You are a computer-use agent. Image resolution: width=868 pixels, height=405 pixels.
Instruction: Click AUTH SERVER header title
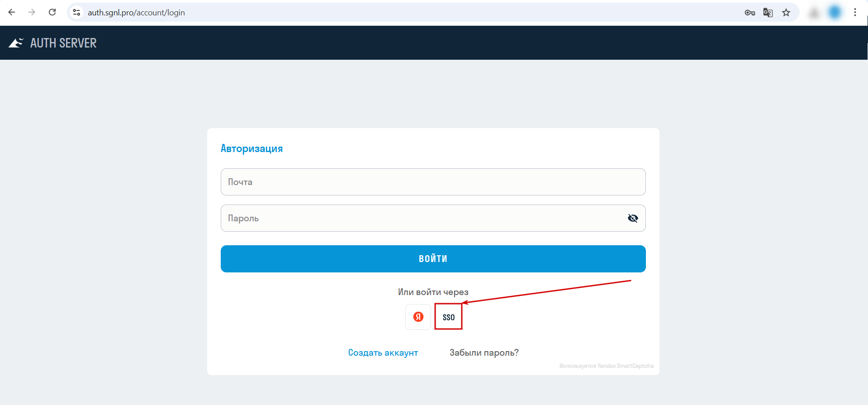63,43
